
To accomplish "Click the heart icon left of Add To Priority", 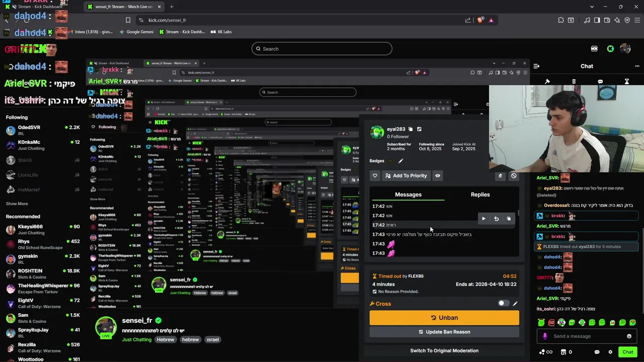I will [375, 176].
